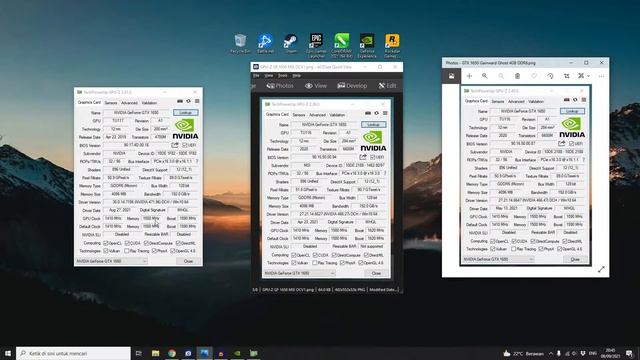Toggle DirectML checkbox in left GPU-Z window

178,243
